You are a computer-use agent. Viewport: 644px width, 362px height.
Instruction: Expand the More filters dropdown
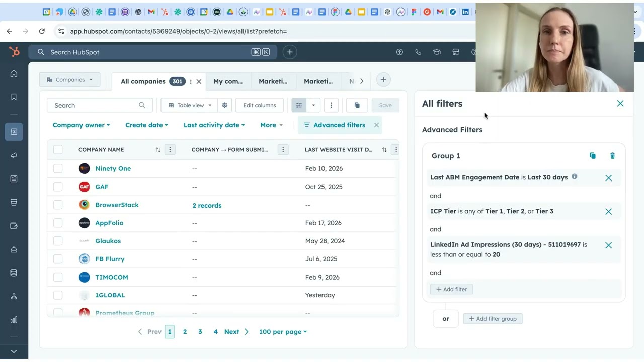click(x=271, y=125)
